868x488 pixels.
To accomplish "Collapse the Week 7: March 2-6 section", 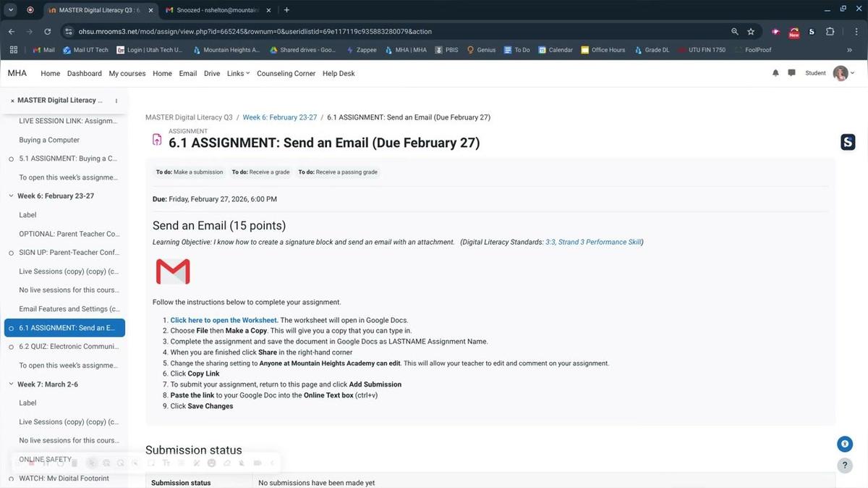I will [10, 384].
